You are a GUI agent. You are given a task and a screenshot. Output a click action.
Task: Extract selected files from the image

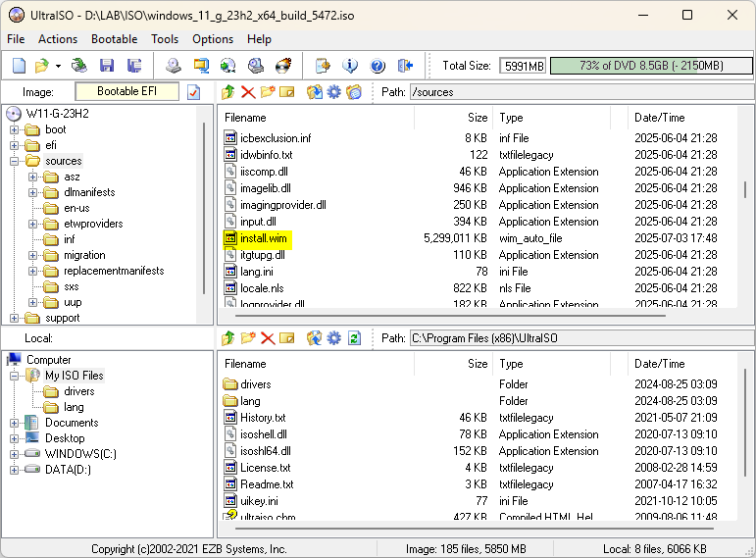pyautogui.click(x=315, y=91)
